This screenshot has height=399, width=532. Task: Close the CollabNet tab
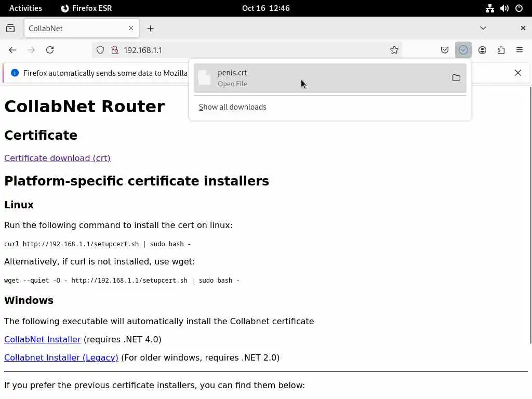[131, 28]
